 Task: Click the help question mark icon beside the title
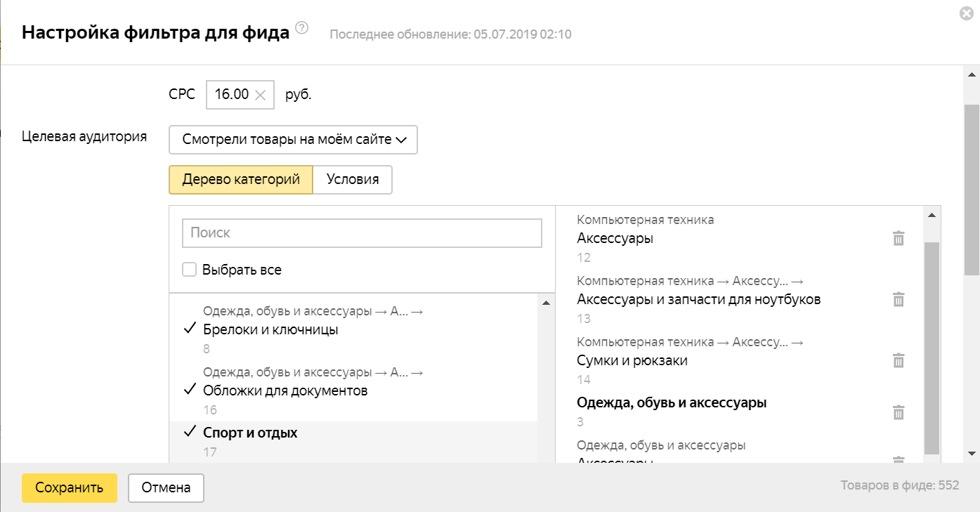[x=302, y=28]
